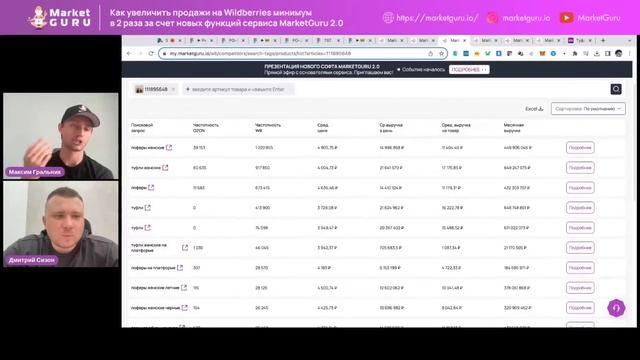Open the Chrome three-dot menu
This screenshot has width=640, height=360.
pos(630,53)
